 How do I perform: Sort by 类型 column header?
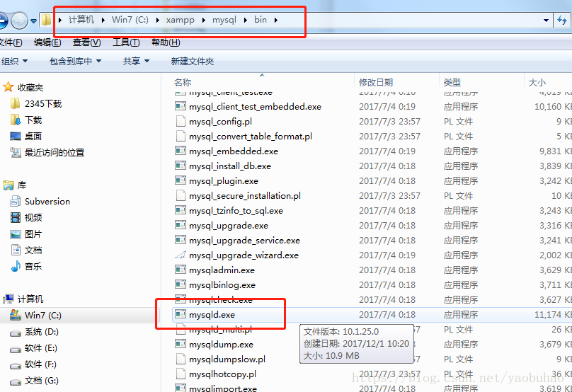click(x=452, y=82)
